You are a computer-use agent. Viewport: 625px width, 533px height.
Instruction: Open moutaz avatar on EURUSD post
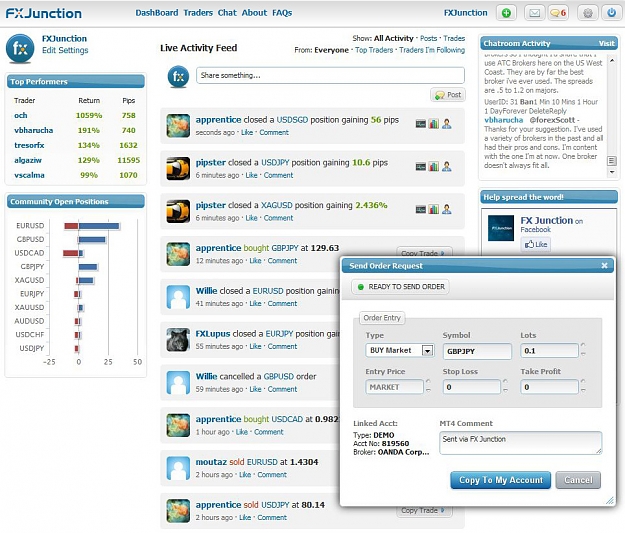[x=178, y=468]
